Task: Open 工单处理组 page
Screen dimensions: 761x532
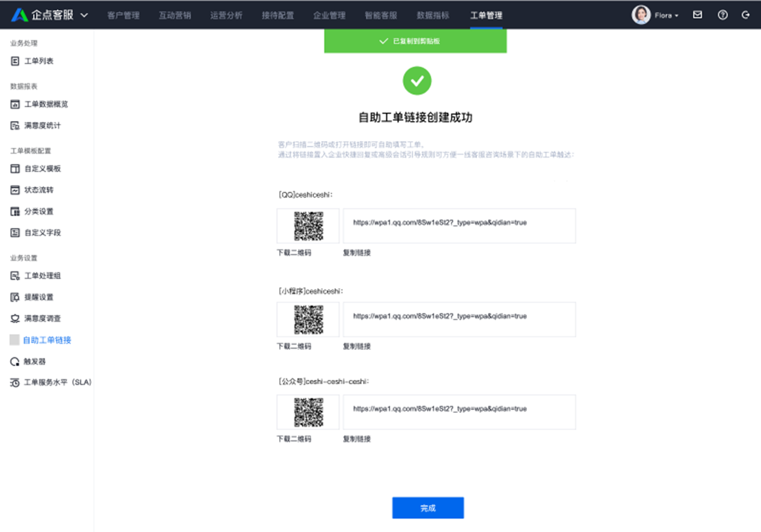Action: (43, 276)
